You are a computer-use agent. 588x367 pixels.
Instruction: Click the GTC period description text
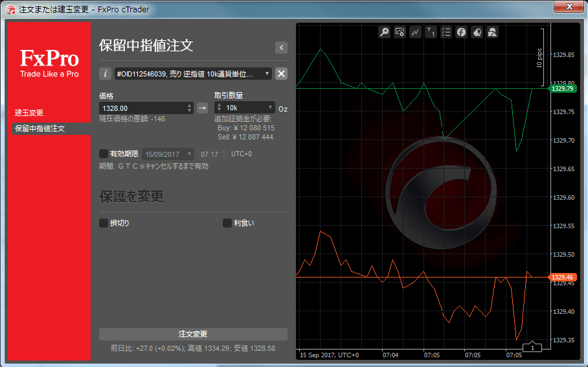tap(153, 166)
